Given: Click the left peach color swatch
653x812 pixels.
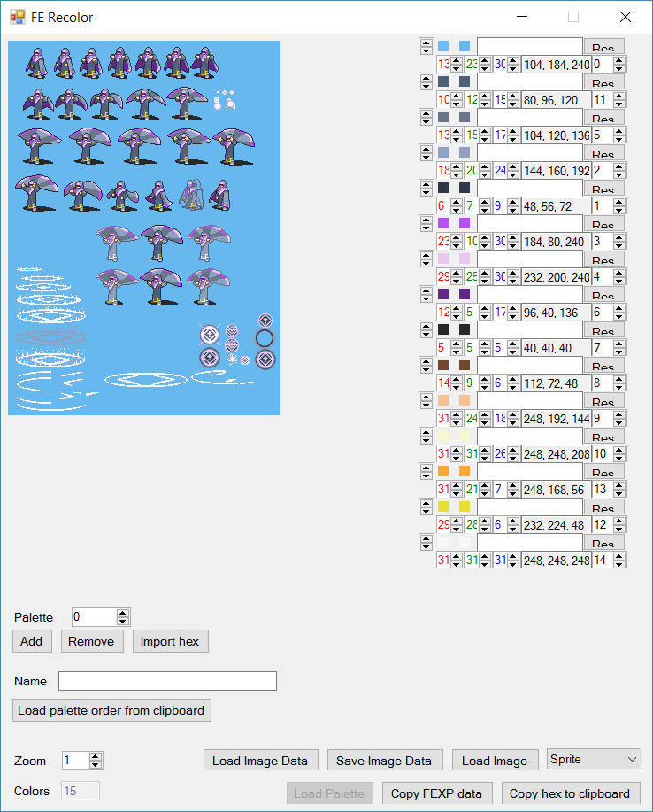Looking at the screenshot, I should (x=443, y=400).
